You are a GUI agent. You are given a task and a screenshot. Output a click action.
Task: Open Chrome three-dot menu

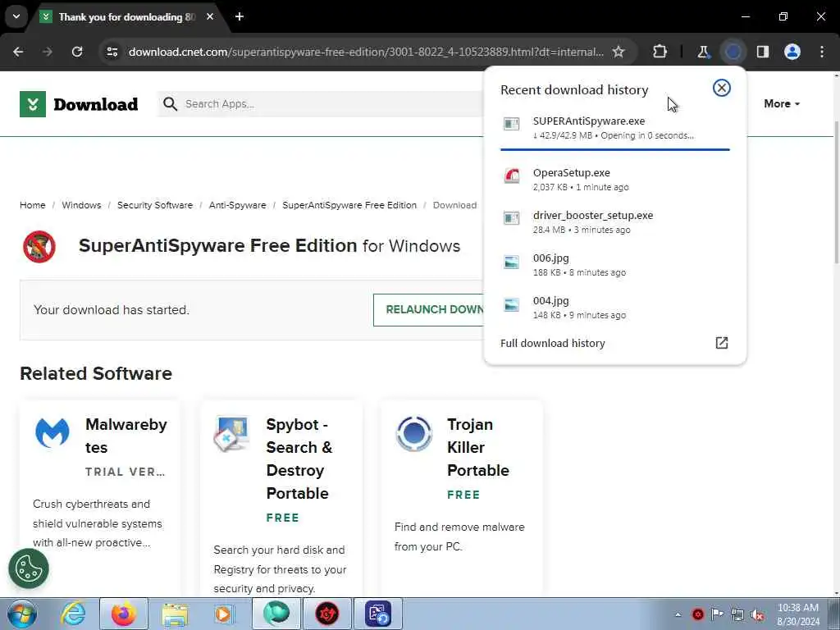[x=822, y=52]
